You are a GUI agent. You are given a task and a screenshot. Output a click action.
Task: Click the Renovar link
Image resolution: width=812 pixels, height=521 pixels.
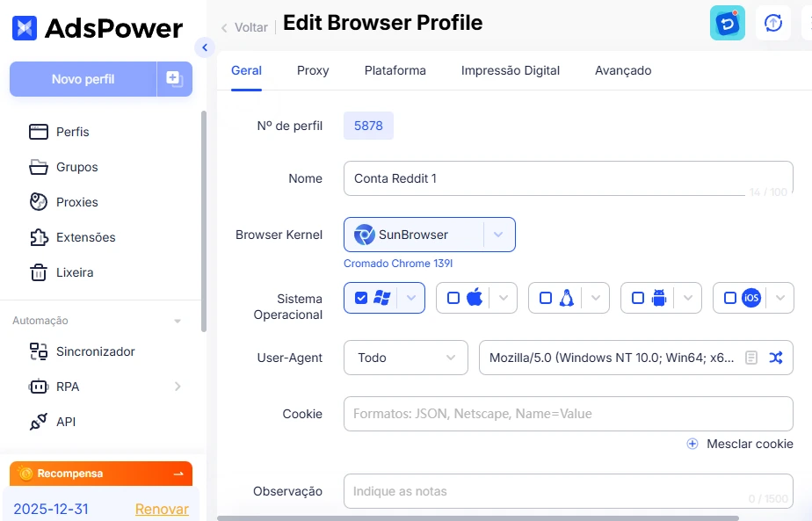click(x=162, y=509)
